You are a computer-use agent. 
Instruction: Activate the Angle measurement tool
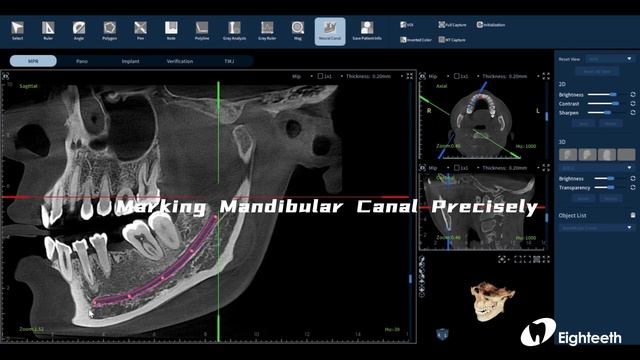click(x=79, y=31)
